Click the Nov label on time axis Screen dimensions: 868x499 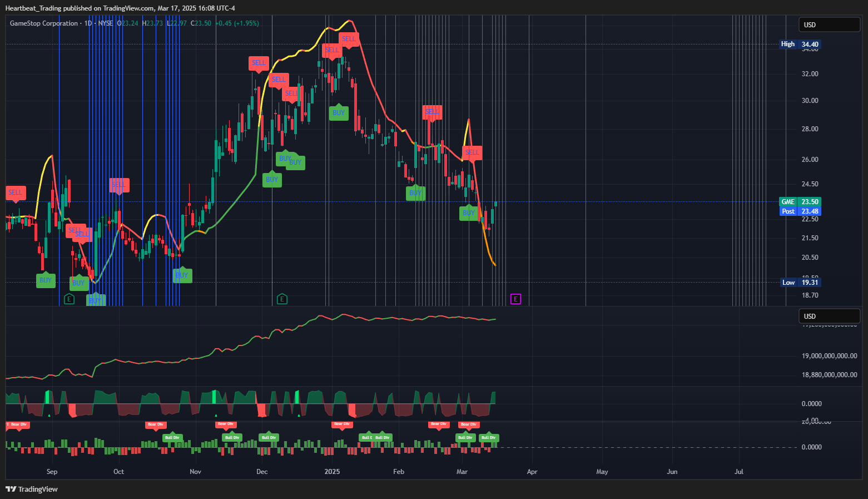195,472
